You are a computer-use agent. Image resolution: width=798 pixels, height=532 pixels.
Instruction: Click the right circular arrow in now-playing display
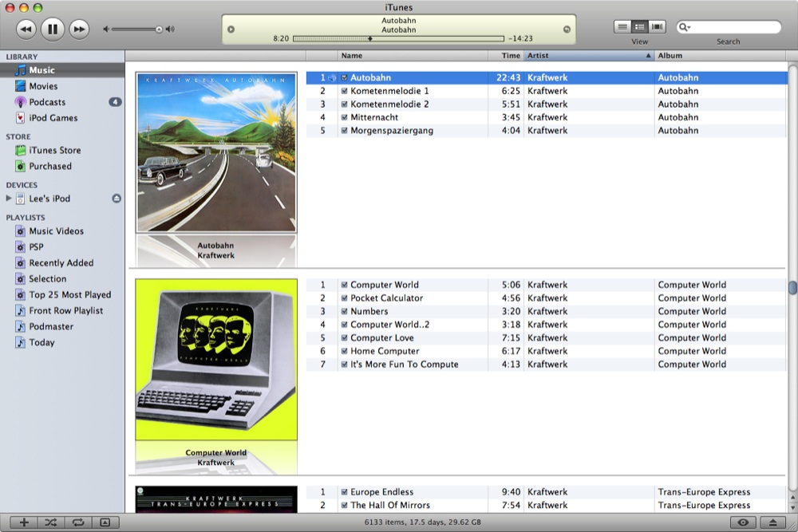point(567,30)
